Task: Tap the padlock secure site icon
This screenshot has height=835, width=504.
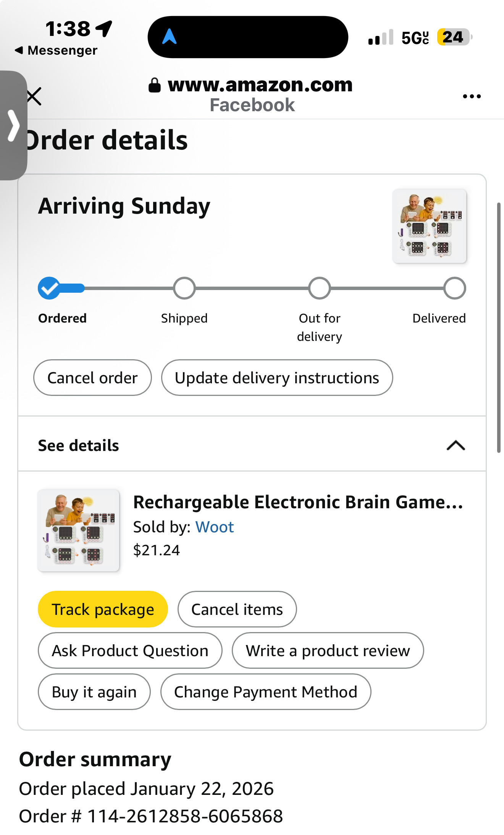Action: [154, 85]
